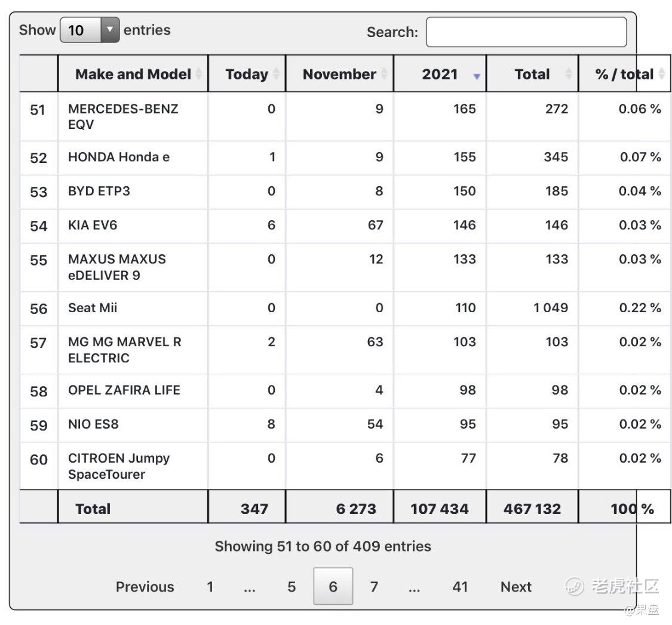Screen dimensions: 672x625
Task: Click MAXUS eDELIVER 9 November value 12
Action: (x=376, y=259)
